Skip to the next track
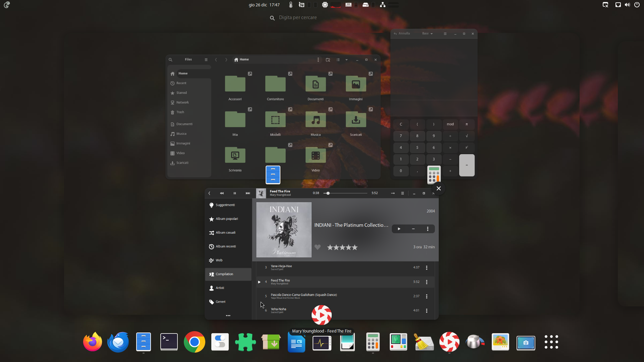The height and width of the screenshot is (362, 644). point(248,193)
